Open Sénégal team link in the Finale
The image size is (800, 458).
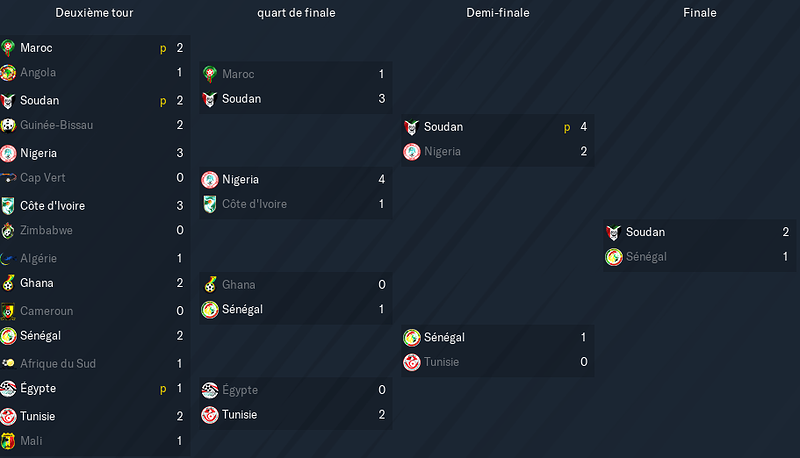click(x=646, y=257)
